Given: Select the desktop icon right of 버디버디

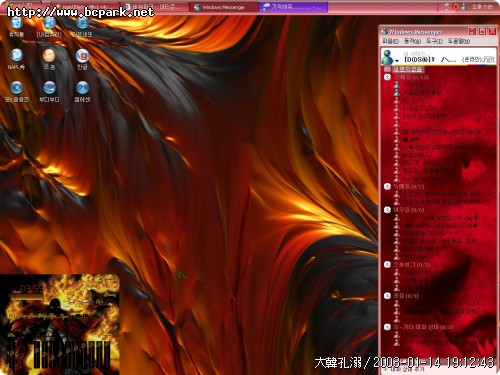Looking at the screenshot, I should point(82,92).
